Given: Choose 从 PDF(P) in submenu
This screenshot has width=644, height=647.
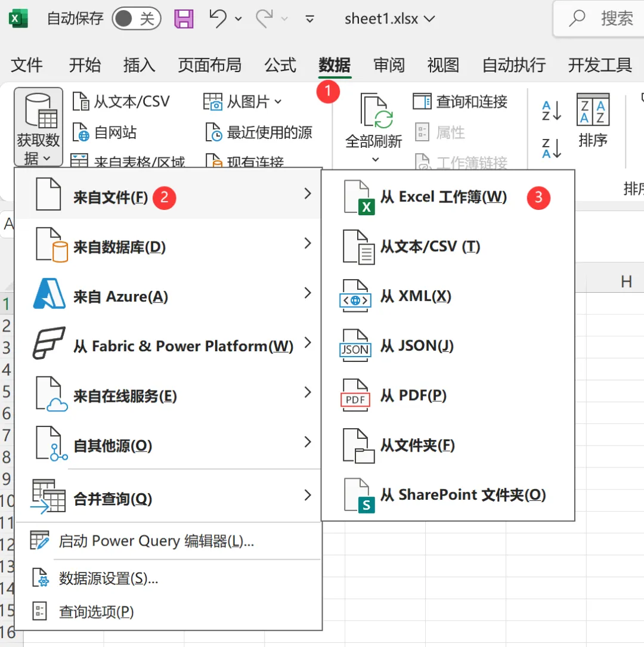Looking at the screenshot, I should coord(448,396).
